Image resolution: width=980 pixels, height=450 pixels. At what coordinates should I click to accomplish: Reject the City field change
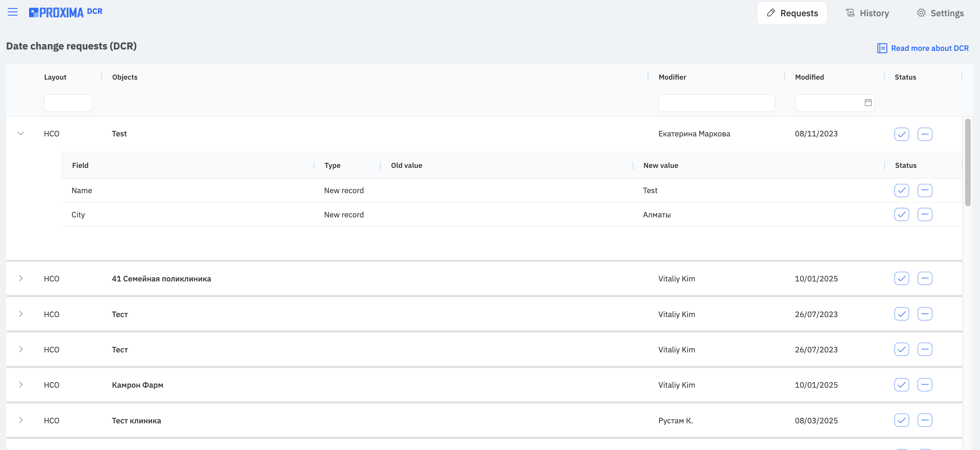pyautogui.click(x=924, y=214)
